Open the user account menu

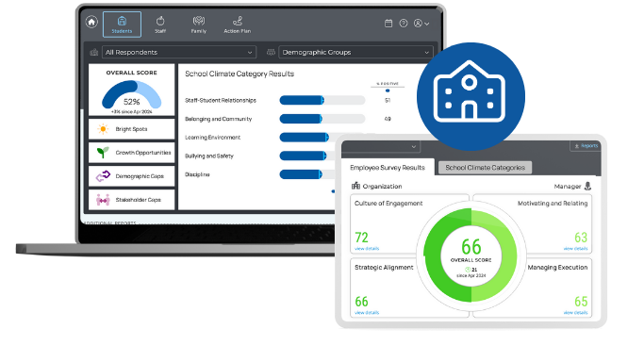pos(421,24)
